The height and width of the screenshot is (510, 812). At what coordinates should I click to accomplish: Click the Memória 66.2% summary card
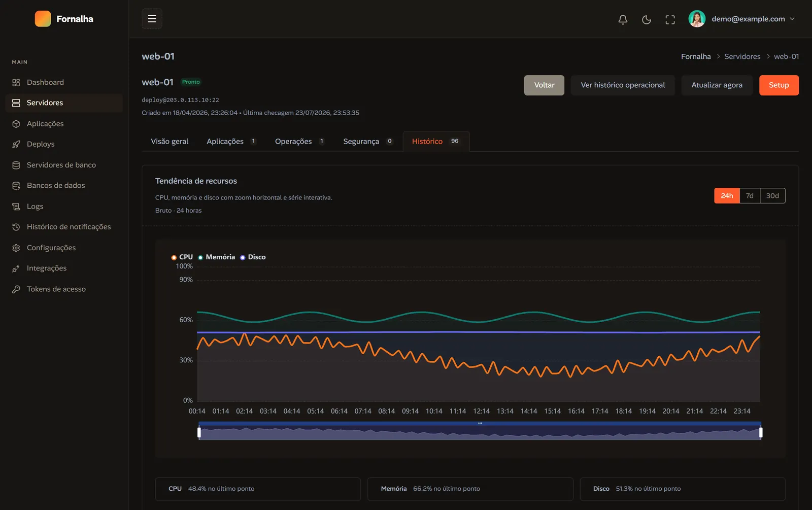click(x=470, y=489)
